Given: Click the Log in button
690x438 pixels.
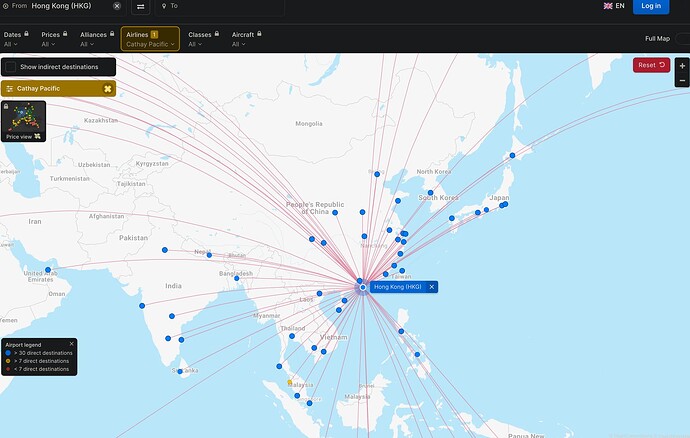Looking at the screenshot, I should click(651, 6).
